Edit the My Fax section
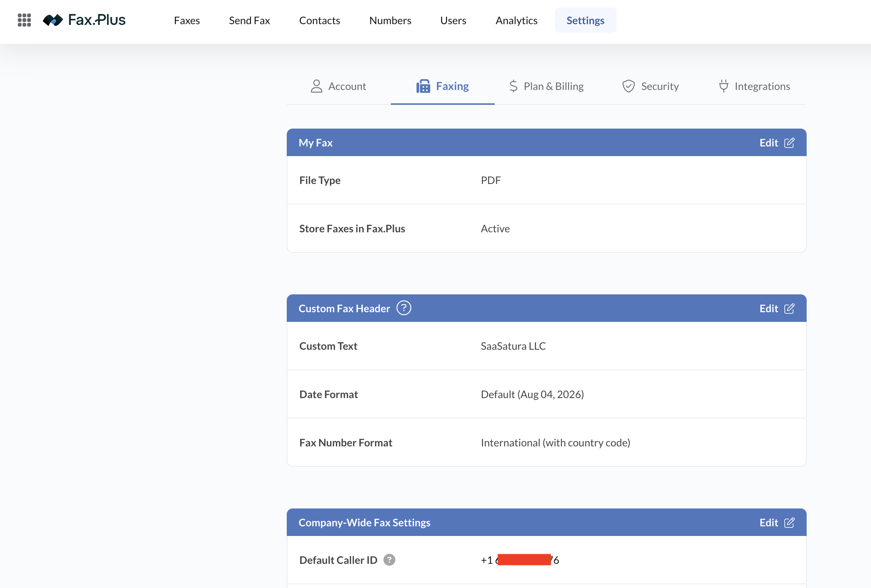 (x=777, y=143)
